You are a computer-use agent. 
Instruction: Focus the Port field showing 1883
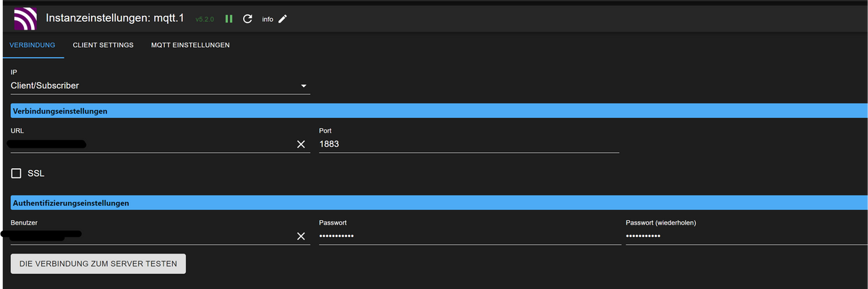coord(469,144)
